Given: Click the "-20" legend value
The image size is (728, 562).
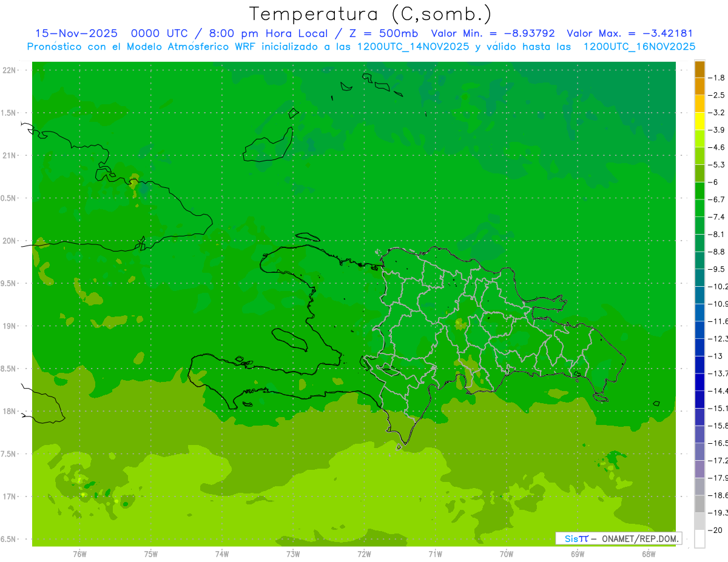Looking at the screenshot, I should point(715,530).
